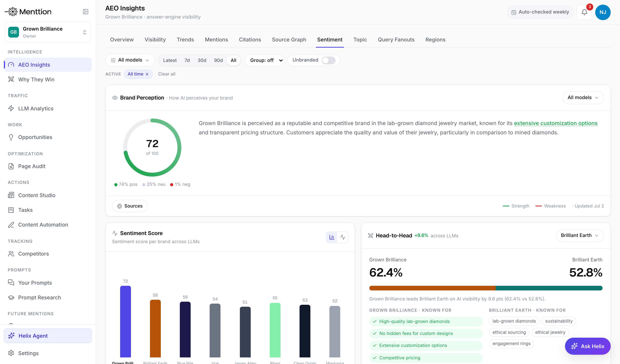620x364 pixels.
Task: Open Prompt Research graduation icon
Action: coord(11,297)
